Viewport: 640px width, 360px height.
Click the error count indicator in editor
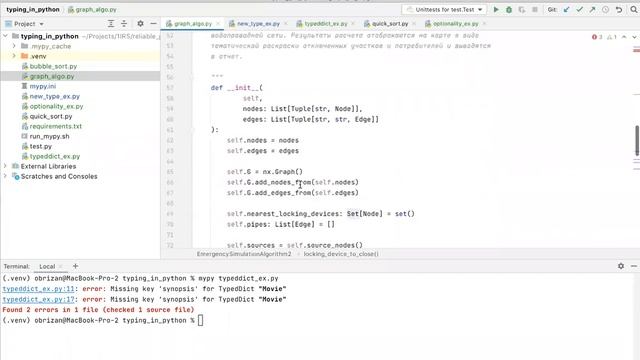597,37
